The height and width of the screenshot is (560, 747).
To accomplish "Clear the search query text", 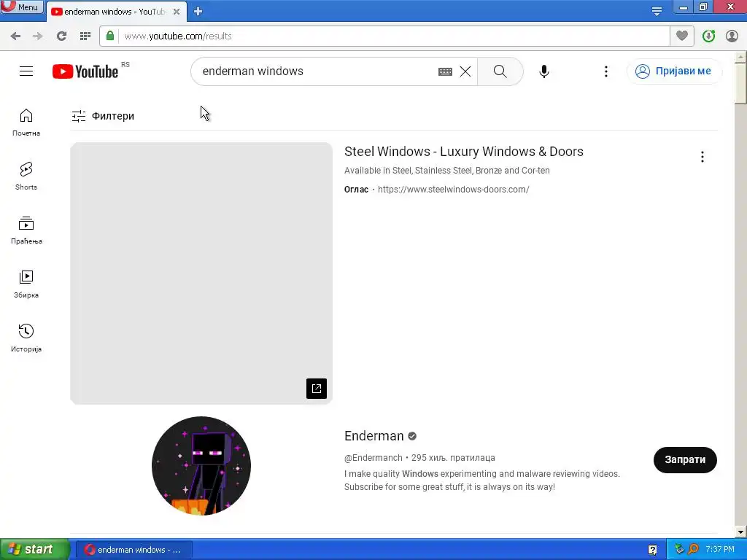I will click(465, 71).
